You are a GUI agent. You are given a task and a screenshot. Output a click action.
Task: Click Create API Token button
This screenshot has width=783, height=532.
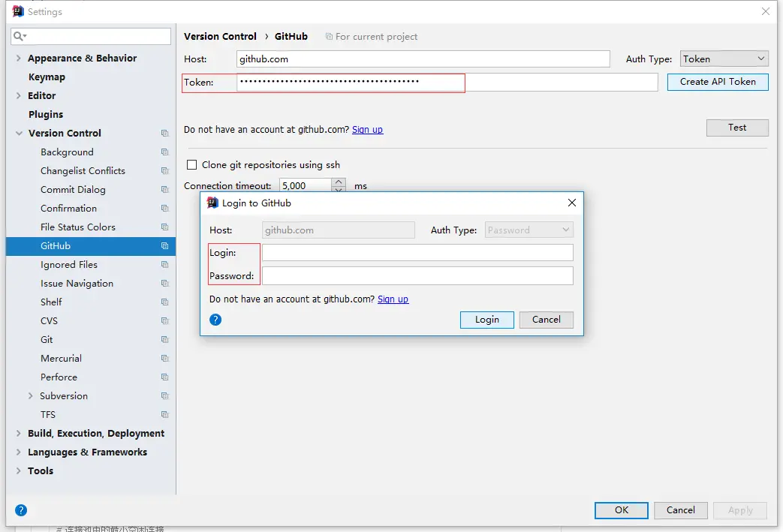coord(718,82)
